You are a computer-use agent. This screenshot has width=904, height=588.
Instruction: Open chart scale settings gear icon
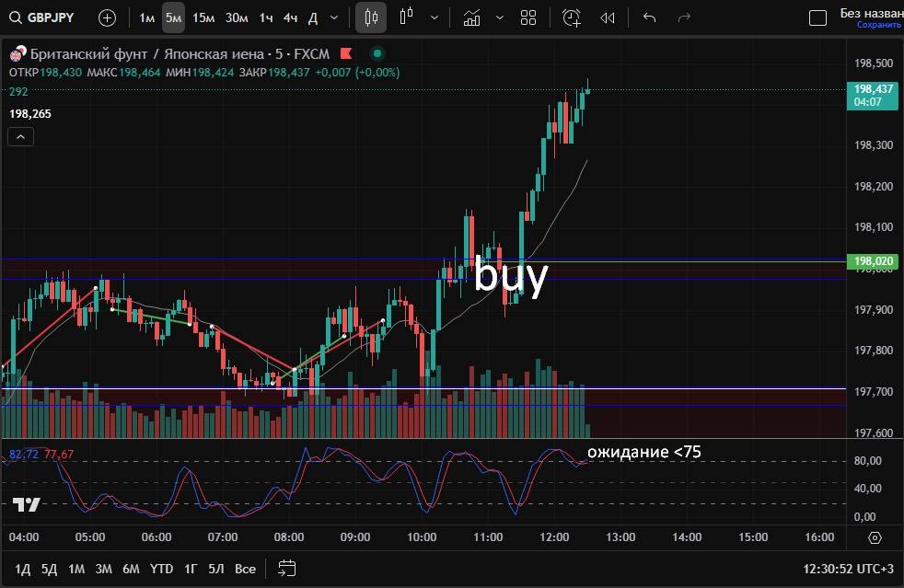click(875, 537)
